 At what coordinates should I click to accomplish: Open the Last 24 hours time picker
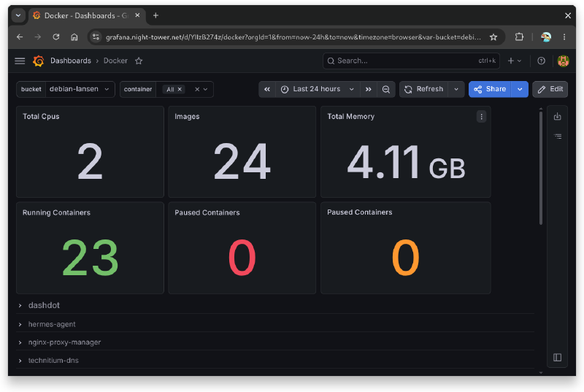click(x=318, y=89)
